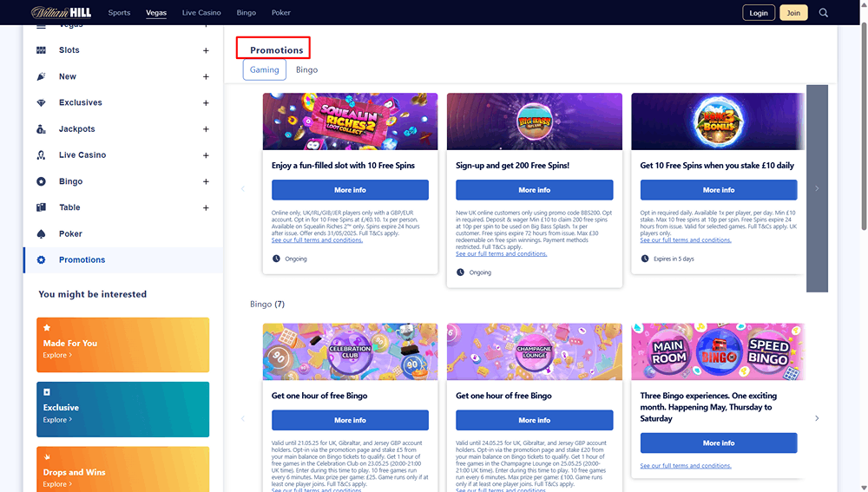868x492 pixels.
Task: Click clock icon on Big Bass promotion
Action: coord(460,272)
